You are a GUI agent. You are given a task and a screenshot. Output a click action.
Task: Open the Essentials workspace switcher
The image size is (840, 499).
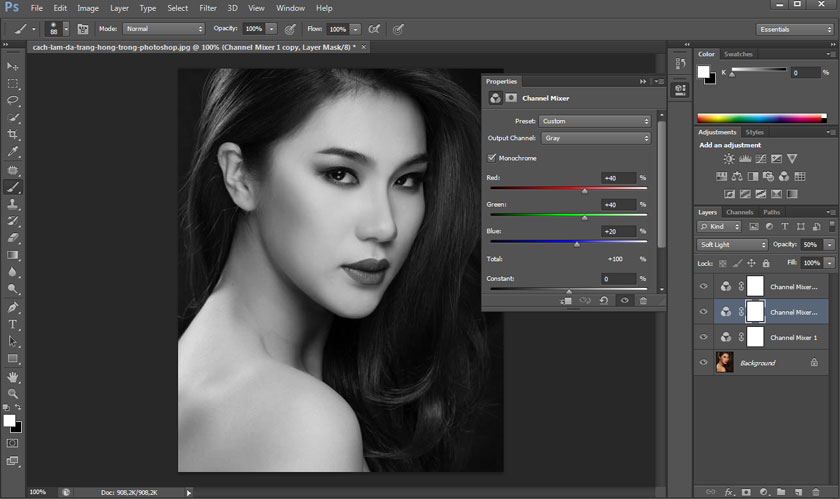tap(794, 29)
